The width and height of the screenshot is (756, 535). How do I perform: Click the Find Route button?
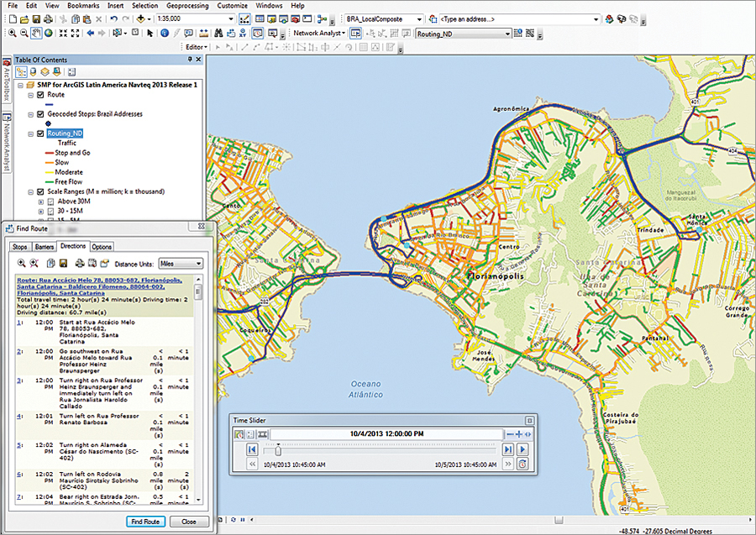point(146,522)
